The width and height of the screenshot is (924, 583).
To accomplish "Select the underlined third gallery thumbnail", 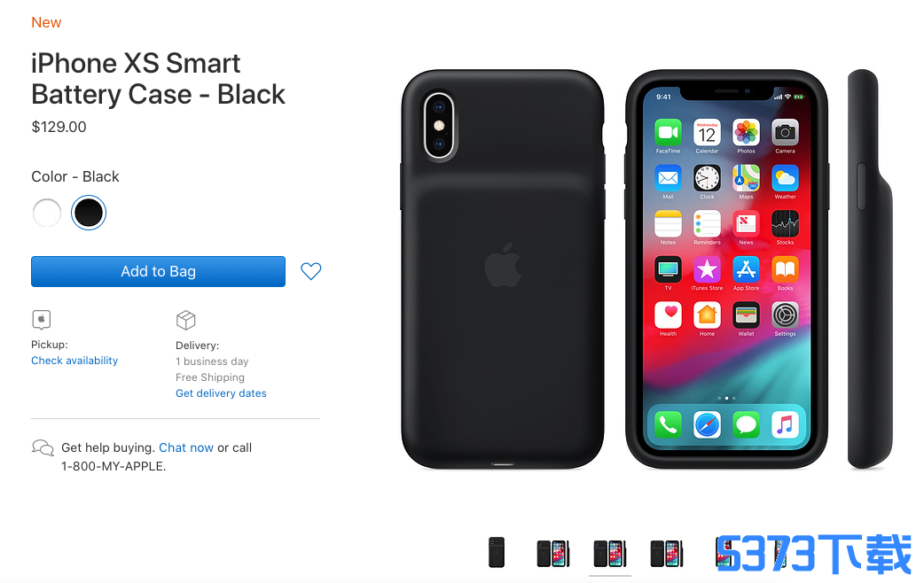I will click(x=610, y=554).
